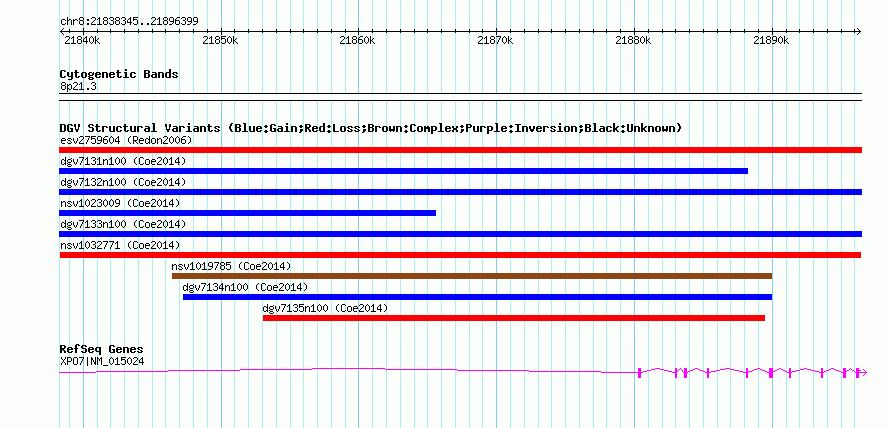Click the nsv1032771 (Coe2014) label
Screen dimensions: 890x428
coord(120,245)
